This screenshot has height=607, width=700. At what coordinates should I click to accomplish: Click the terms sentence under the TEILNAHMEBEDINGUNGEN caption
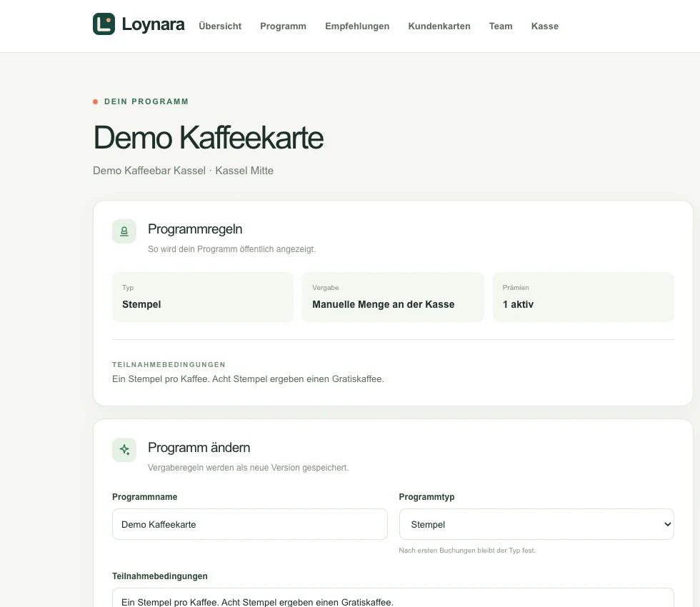tap(248, 379)
